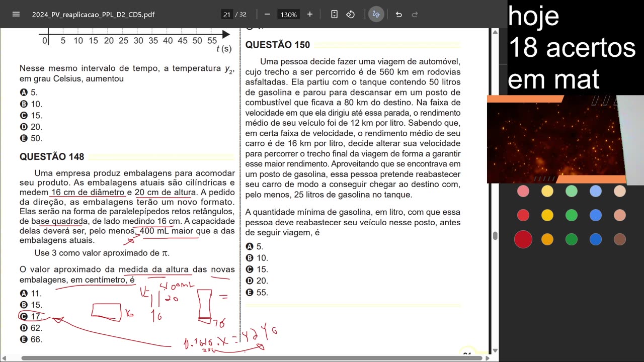Select the large dark red swatch
This screenshot has width=644, height=362.
pos(523,239)
